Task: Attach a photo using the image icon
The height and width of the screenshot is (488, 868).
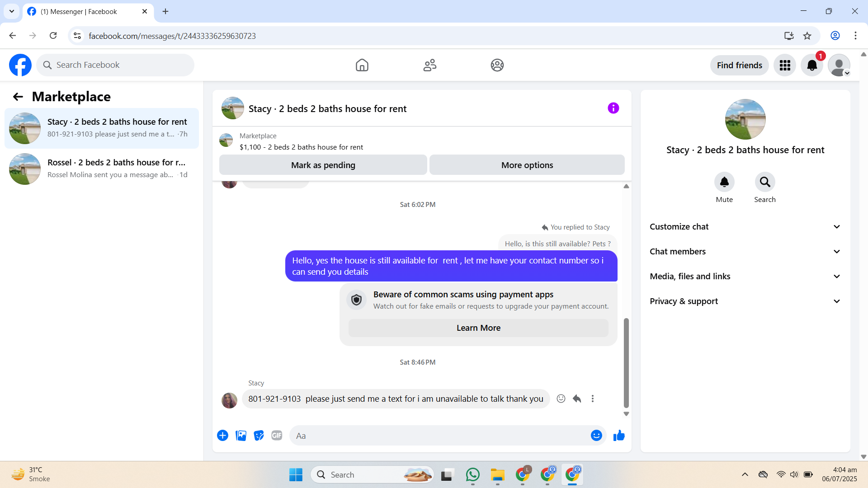Action: [x=241, y=436]
